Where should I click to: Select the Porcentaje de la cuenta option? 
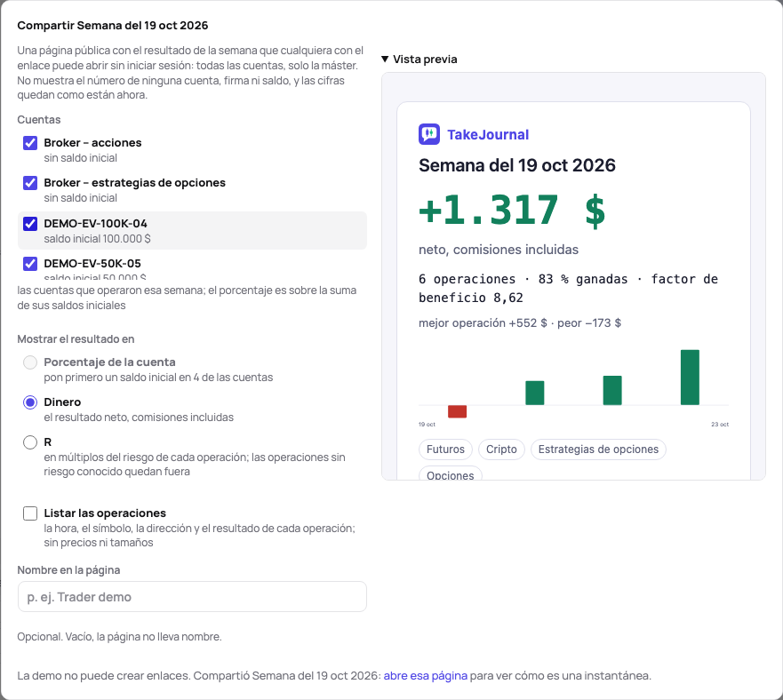pyautogui.click(x=30, y=362)
